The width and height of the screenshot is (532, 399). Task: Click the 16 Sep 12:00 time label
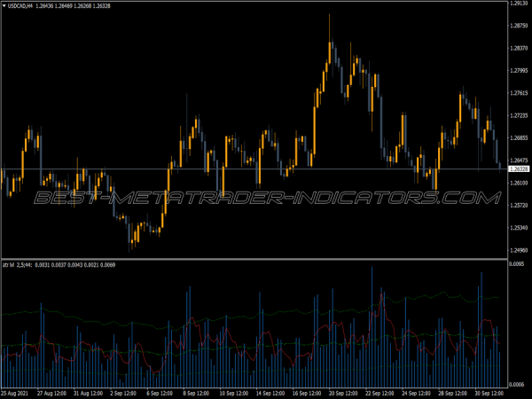click(x=307, y=394)
